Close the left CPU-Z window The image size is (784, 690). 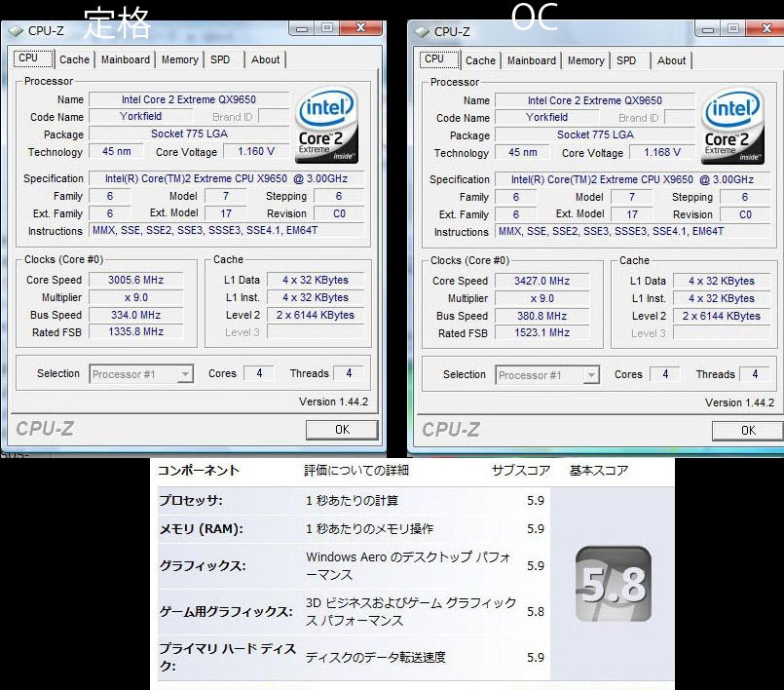pos(361,28)
